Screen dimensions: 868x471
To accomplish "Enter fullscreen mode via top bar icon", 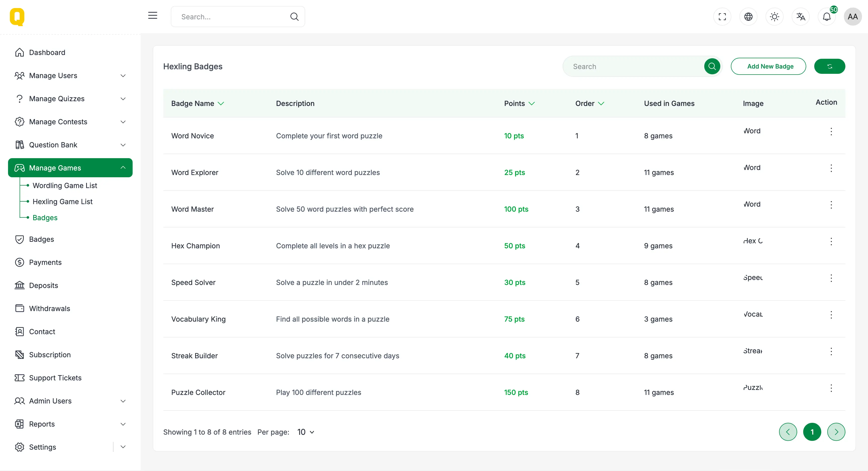I will pyautogui.click(x=722, y=17).
